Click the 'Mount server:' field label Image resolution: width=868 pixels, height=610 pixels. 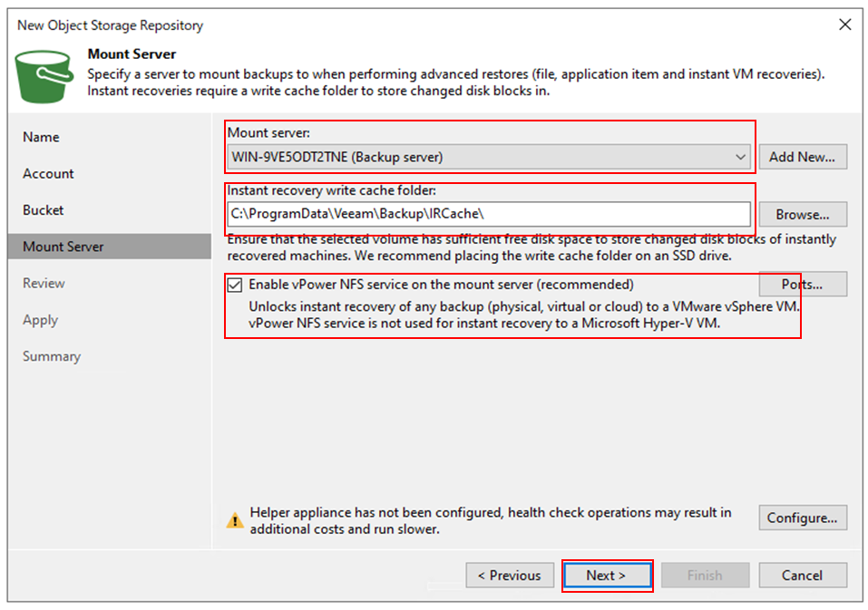268,133
